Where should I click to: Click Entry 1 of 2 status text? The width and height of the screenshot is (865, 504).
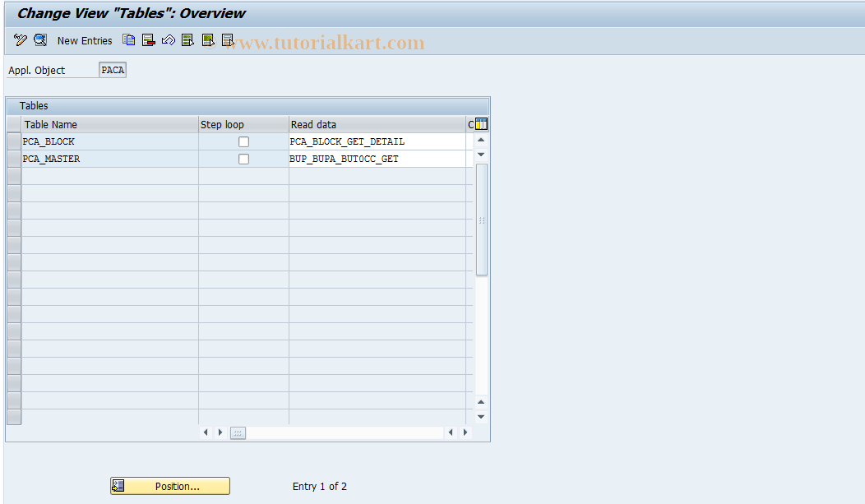pos(319,487)
